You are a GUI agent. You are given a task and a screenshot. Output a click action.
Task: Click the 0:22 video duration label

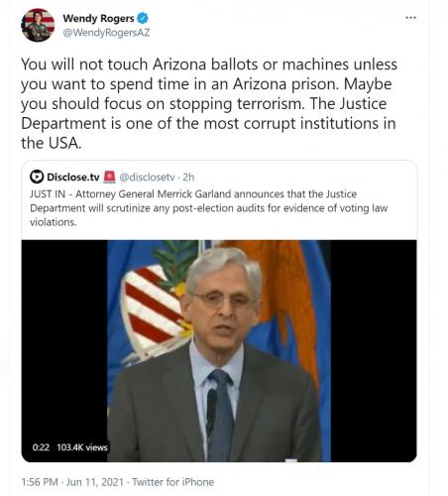click(x=41, y=447)
